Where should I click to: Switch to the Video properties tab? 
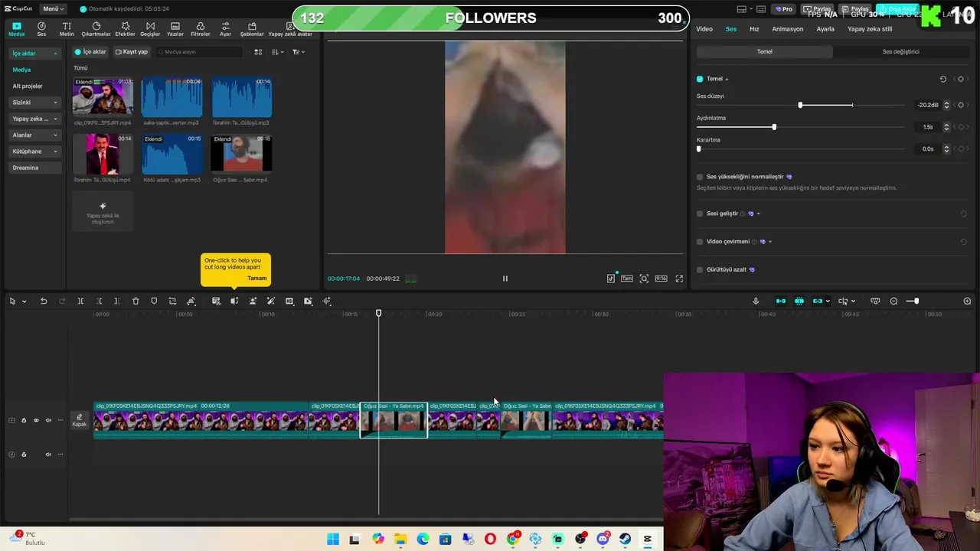(704, 29)
